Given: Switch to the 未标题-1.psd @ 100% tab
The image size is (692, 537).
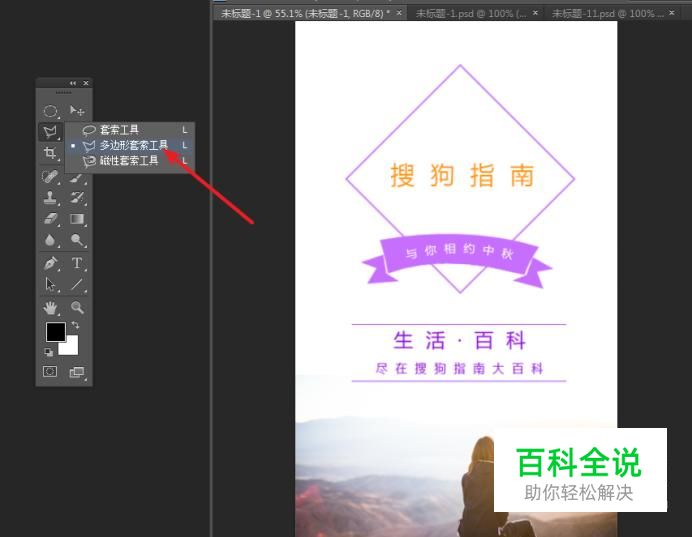Looking at the screenshot, I should point(471,14).
